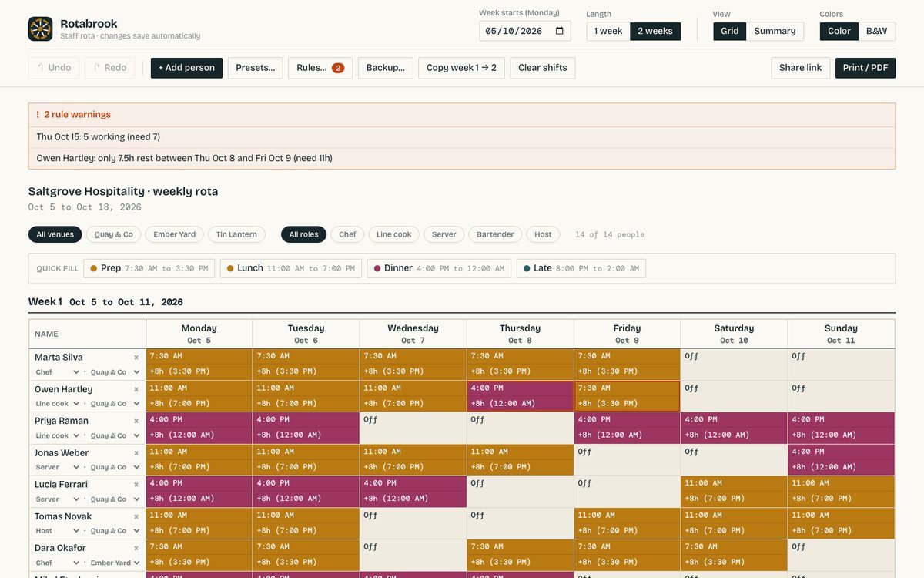
Task: Open Rules with the warning count badge
Action: [x=320, y=68]
